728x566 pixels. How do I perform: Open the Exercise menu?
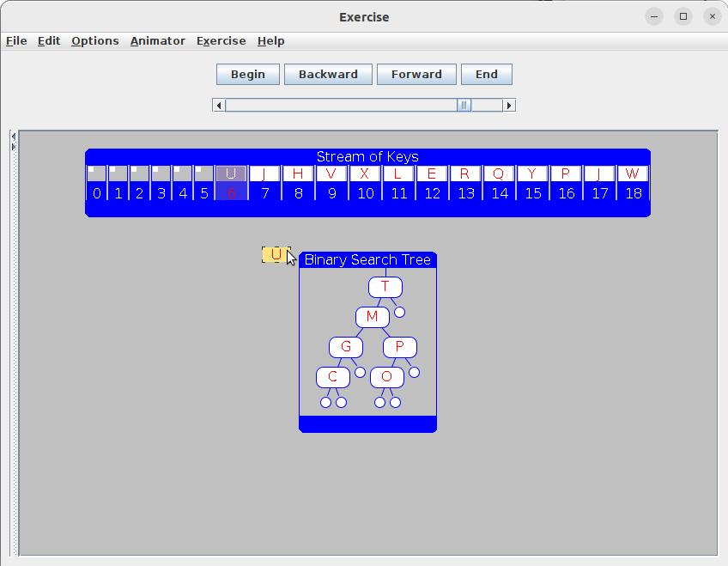click(221, 41)
